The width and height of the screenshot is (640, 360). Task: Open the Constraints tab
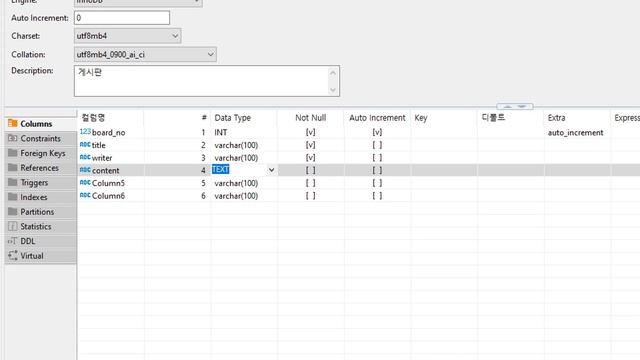[40, 138]
